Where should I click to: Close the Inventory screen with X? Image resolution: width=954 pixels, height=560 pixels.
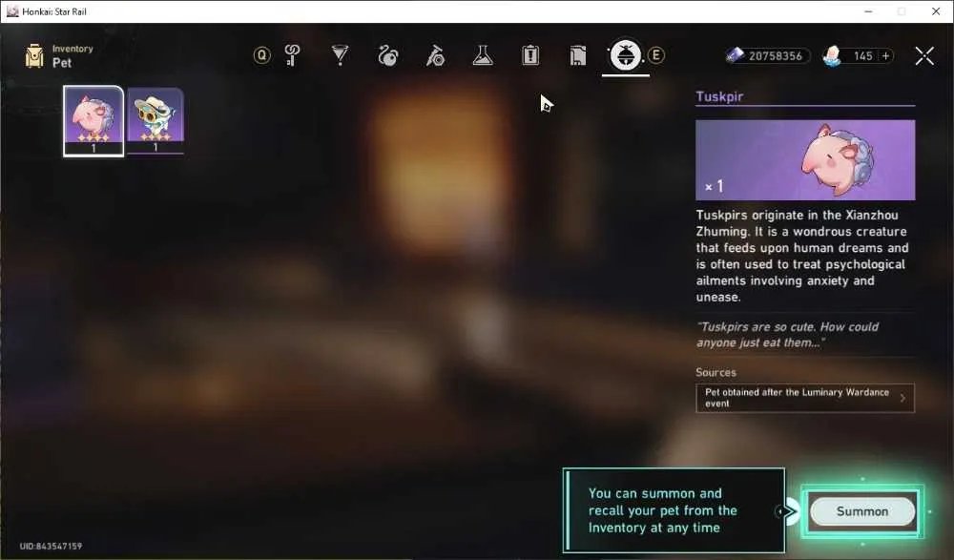[x=924, y=56]
